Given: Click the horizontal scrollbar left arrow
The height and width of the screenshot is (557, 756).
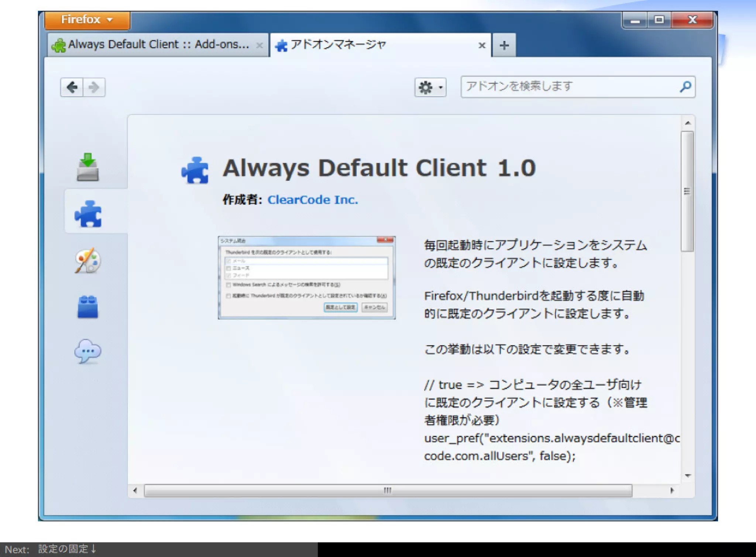Looking at the screenshot, I should coord(135,491).
